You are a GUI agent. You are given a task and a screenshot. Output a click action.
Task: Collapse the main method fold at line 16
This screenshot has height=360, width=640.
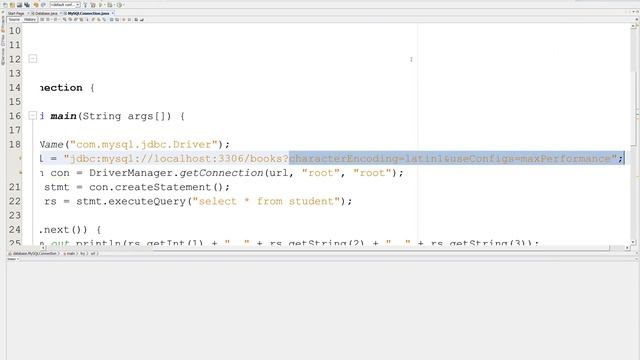[x=33, y=116]
